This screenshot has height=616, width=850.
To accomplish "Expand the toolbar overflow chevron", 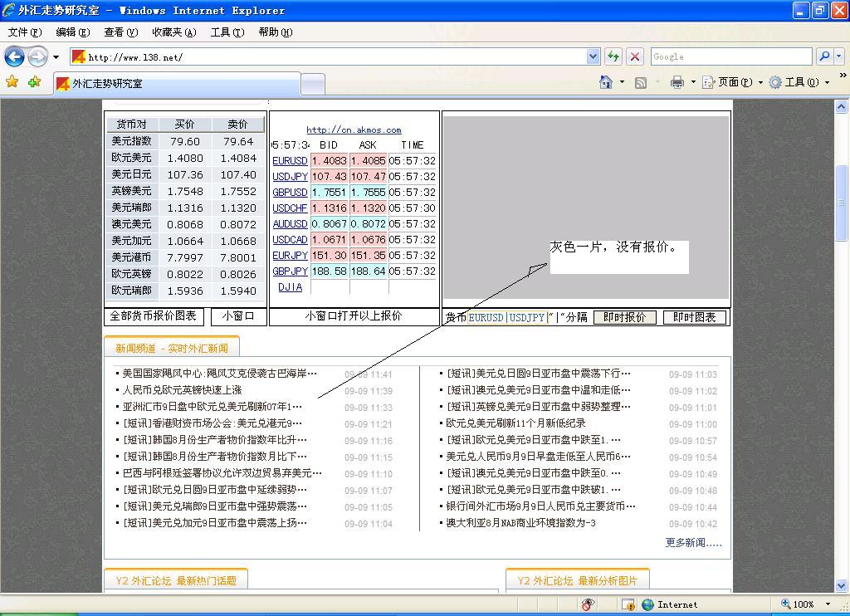I will coord(843,75).
